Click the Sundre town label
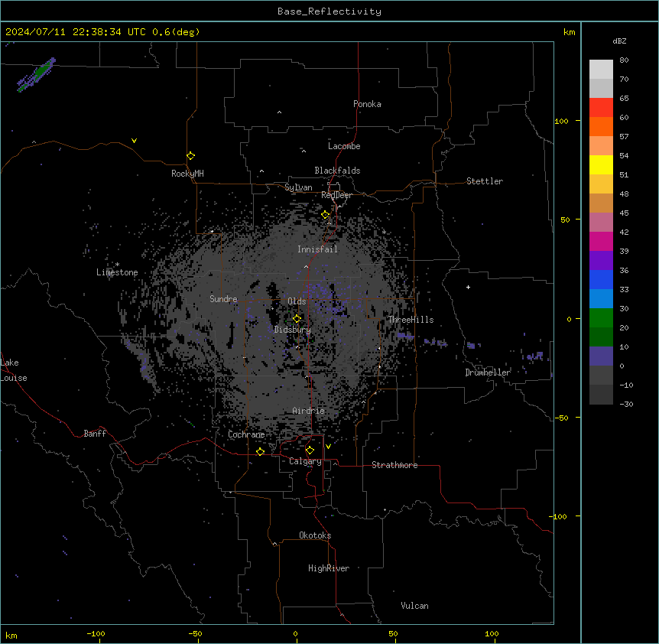This screenshot has width=659, height=644. click(223, 299)
